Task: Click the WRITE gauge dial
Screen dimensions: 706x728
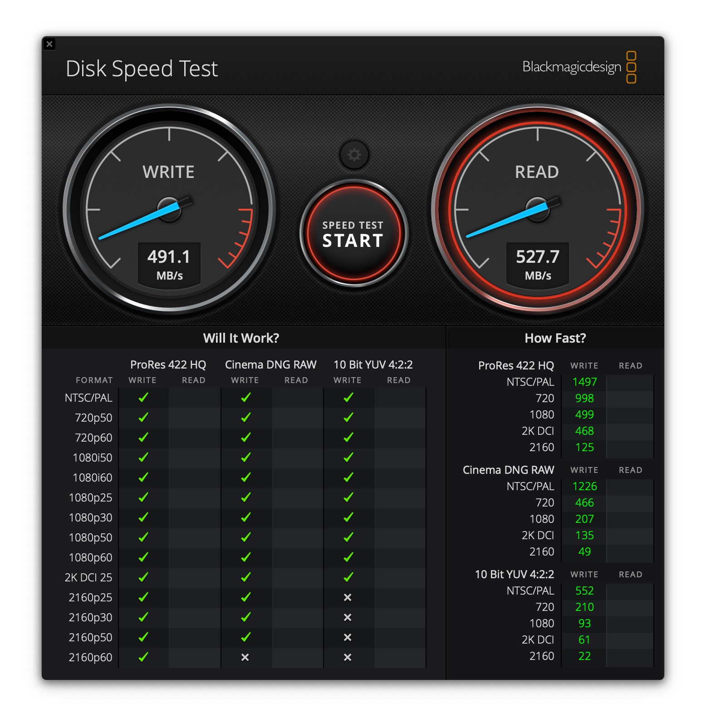Action: click(x=169, y=209)
